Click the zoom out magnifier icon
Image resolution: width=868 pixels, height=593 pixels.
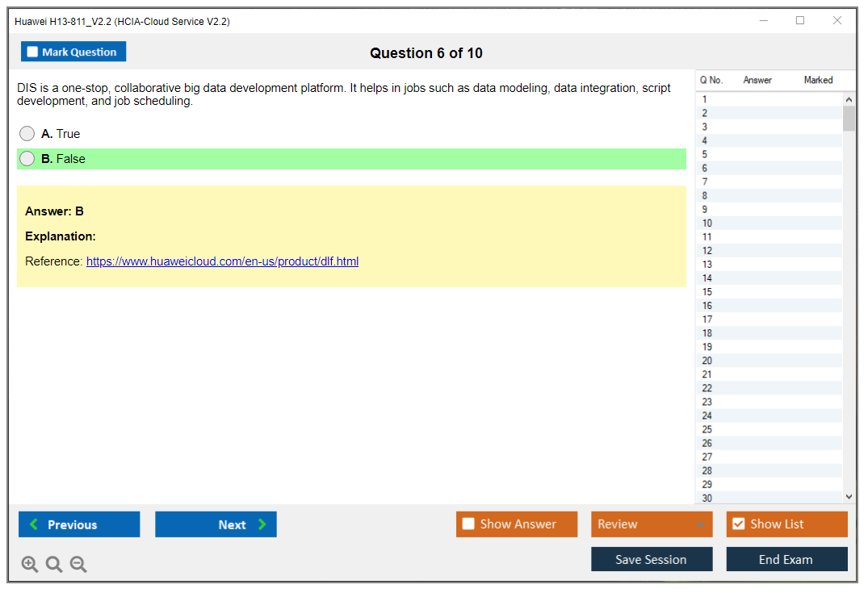coord(78,565)
